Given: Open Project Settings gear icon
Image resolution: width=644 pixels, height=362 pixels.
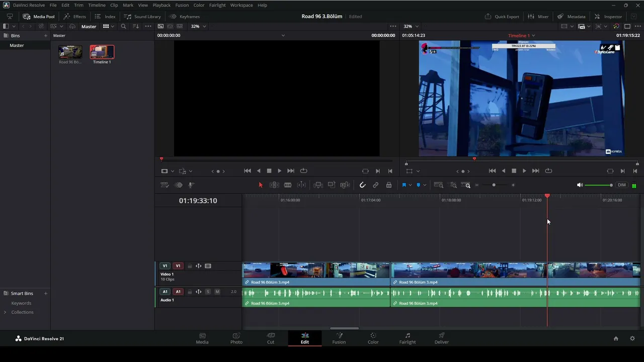Looking at the screenshot, I should [x=632, y=338].
